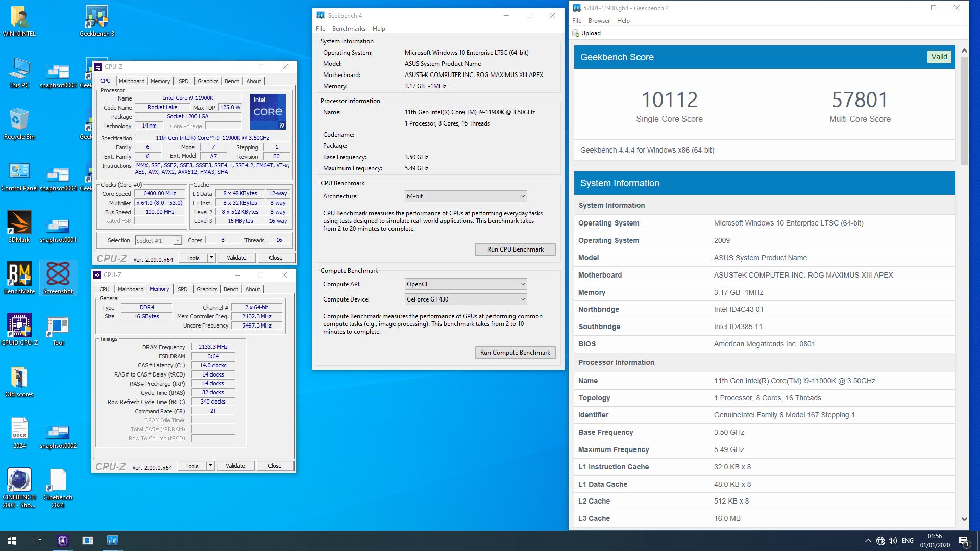Open Browser menu in Geekbench results window

pyautogui.click(x=599, y=21)
